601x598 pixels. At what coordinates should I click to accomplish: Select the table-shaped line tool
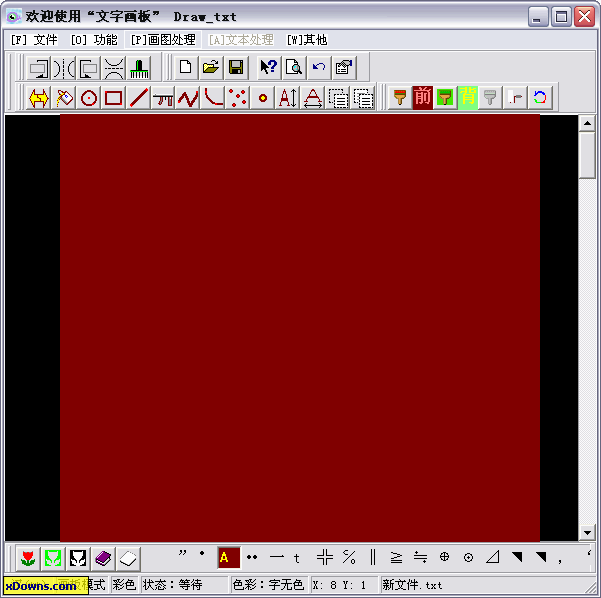[x=163, y=98]
